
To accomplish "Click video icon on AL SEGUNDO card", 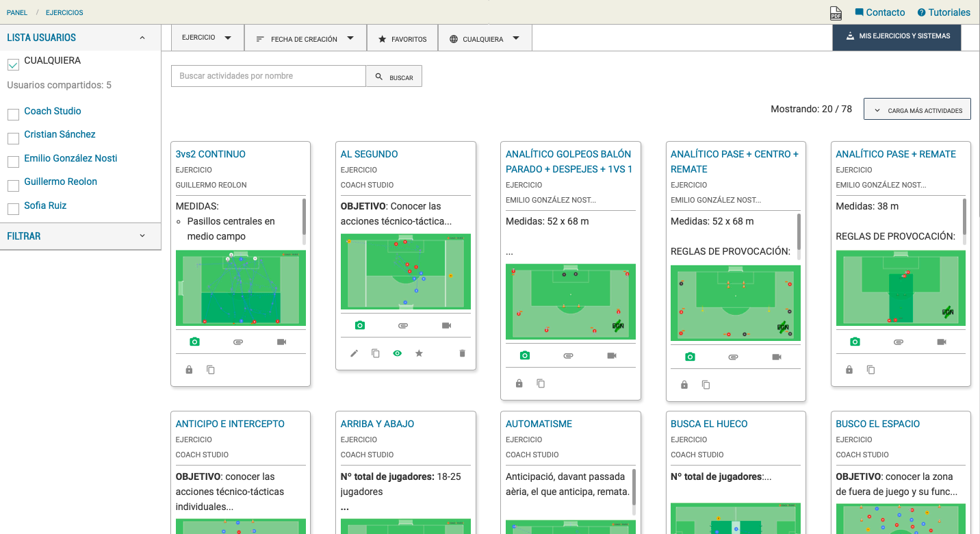I will pyautogui.click(x=447, y=325).
